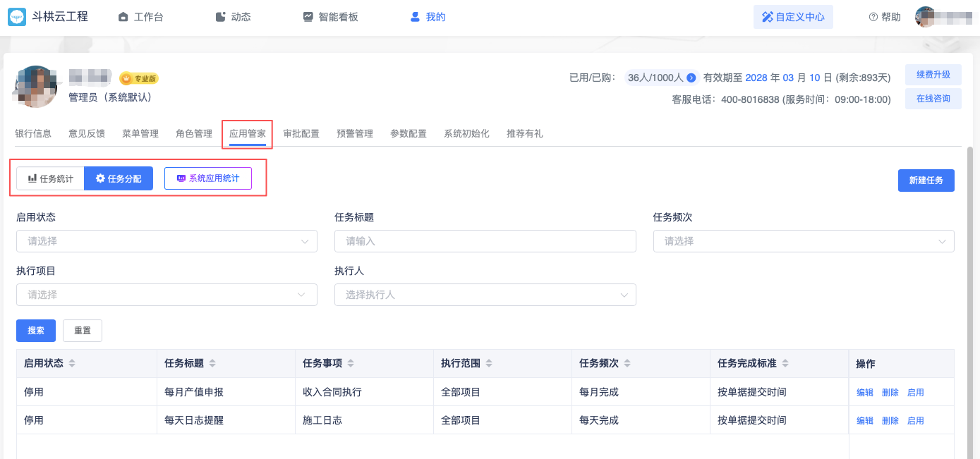Show 系统应用统计 view
Image resolution: width=980 pixels, height=459 pixels.
click(208, 179)
